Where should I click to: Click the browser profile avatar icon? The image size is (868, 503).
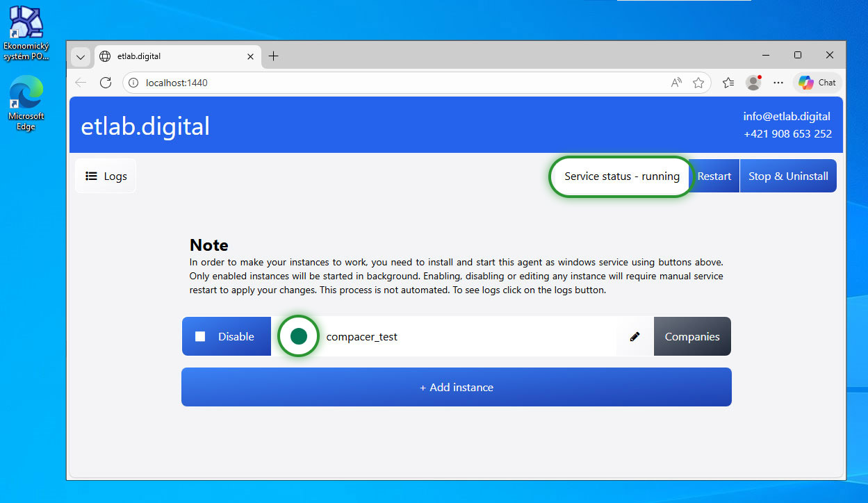[x=753, y=83]
